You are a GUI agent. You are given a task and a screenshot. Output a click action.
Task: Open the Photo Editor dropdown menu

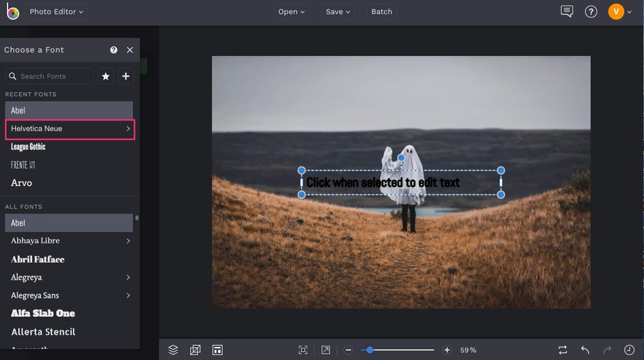click(x=56, y=12)
